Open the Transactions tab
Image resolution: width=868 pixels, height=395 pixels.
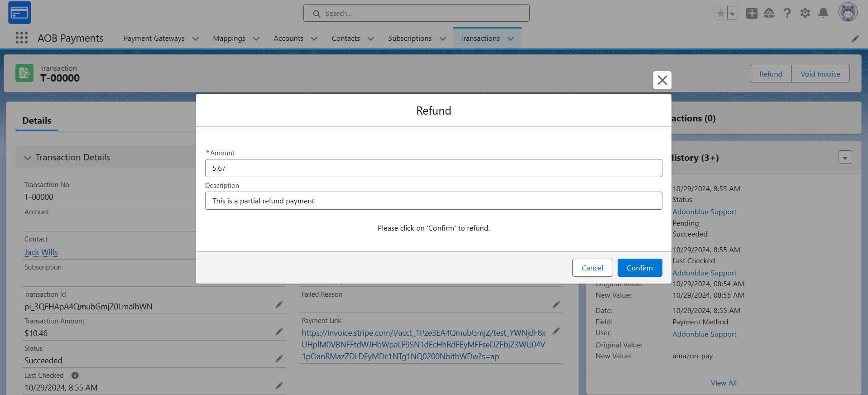pos(480,39)
